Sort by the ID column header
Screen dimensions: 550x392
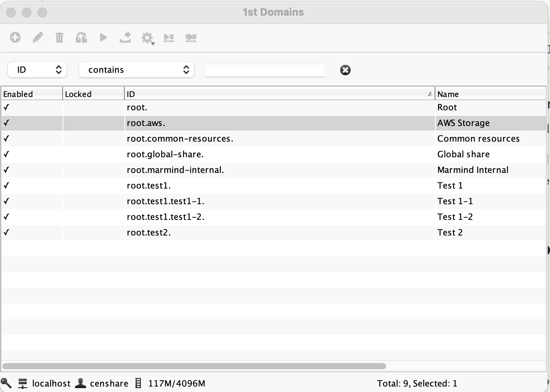point(280,94)
